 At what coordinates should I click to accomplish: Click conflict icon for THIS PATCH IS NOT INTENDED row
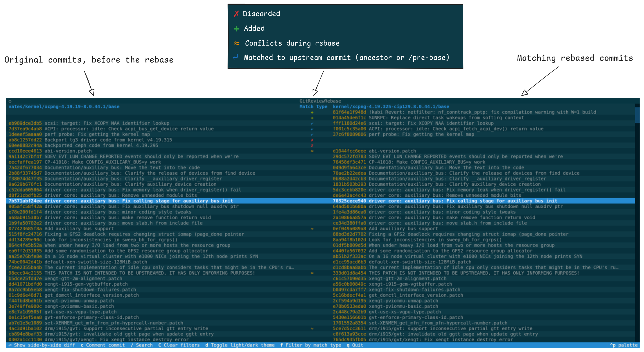(x=312, y=273)
